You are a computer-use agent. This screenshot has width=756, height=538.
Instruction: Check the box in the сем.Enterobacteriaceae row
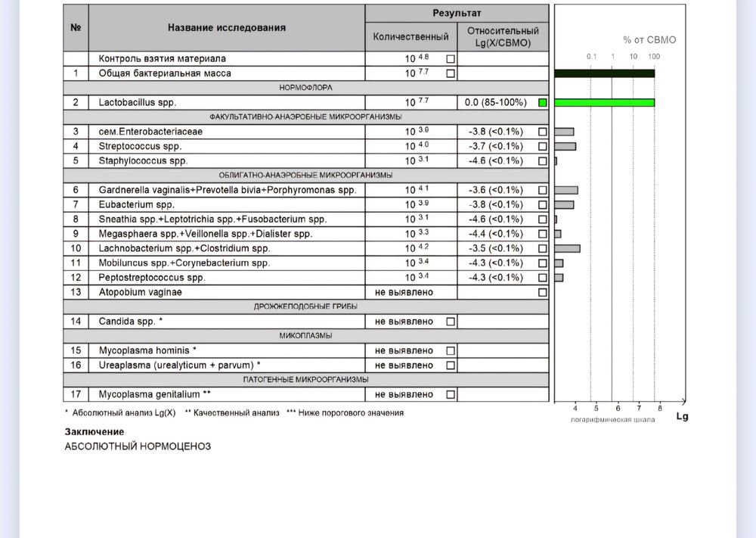coord(542,132)
